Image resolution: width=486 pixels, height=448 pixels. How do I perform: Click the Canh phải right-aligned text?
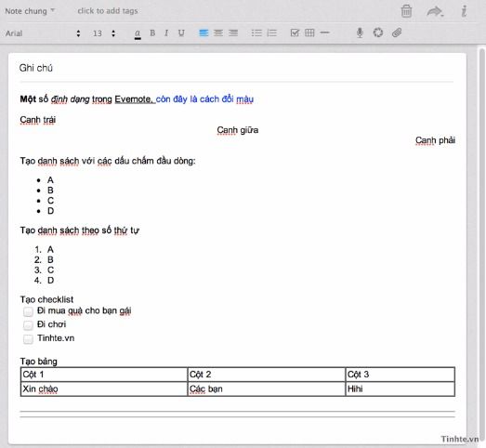pyautogui.click(x=435, y=140)
